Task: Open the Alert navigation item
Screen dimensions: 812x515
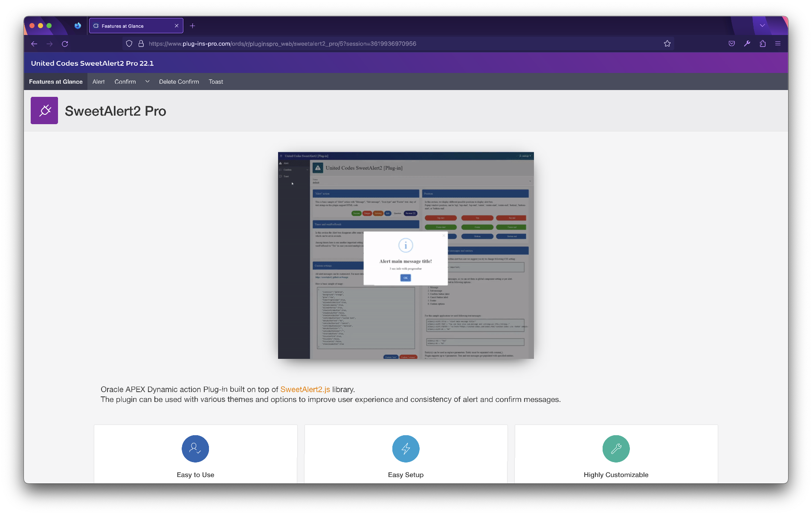Action: [99, 81]
